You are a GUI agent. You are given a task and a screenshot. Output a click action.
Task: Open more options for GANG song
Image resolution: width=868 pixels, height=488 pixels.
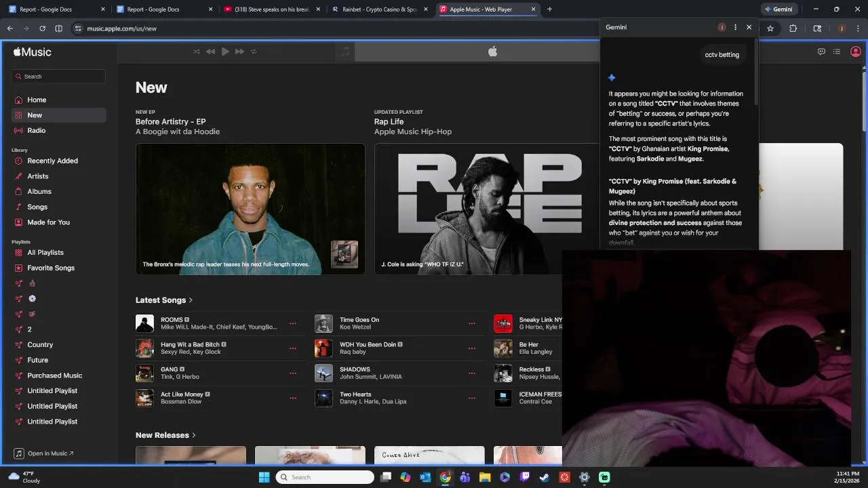[293, 373]
